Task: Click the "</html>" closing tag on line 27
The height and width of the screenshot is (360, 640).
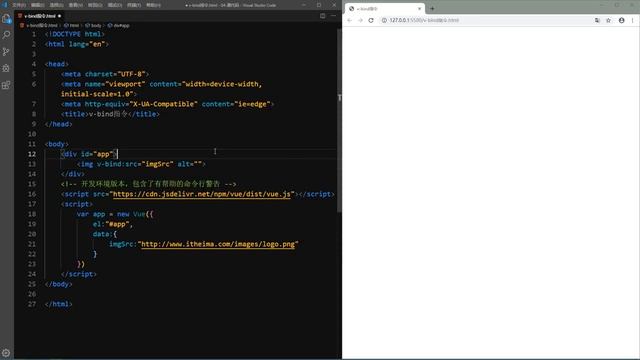Action: pos(59,304)
